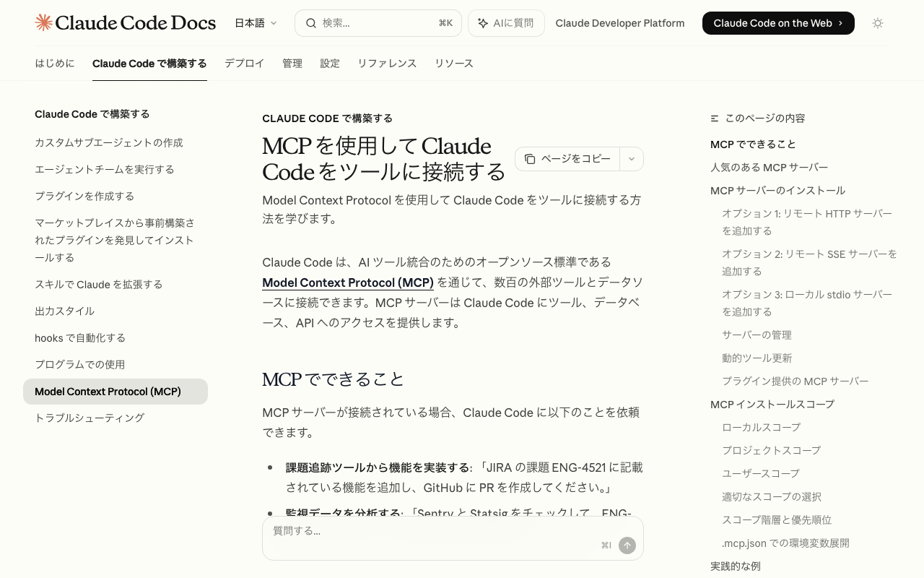924x578 pixels.
Task: Click the Claude Code Docs logo
Action: (125, 22)
